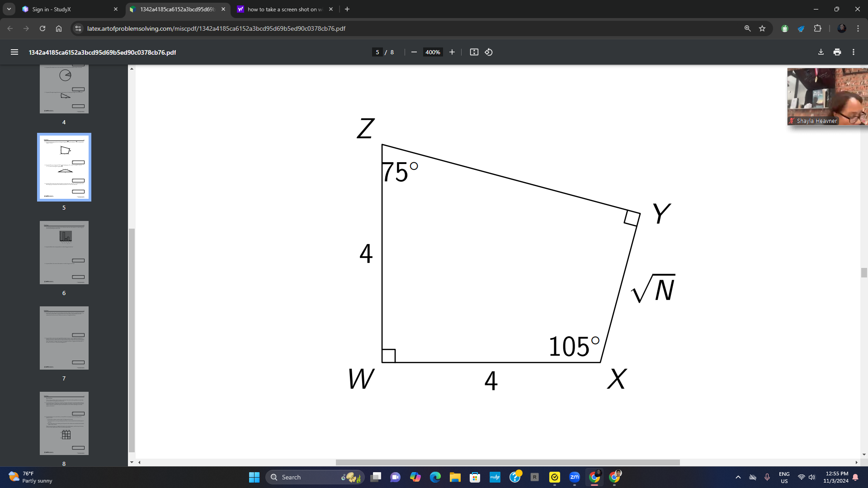Click the address bar URL
Screen dimensions: 868x488
pyautogui.click(x=216, y=28)
